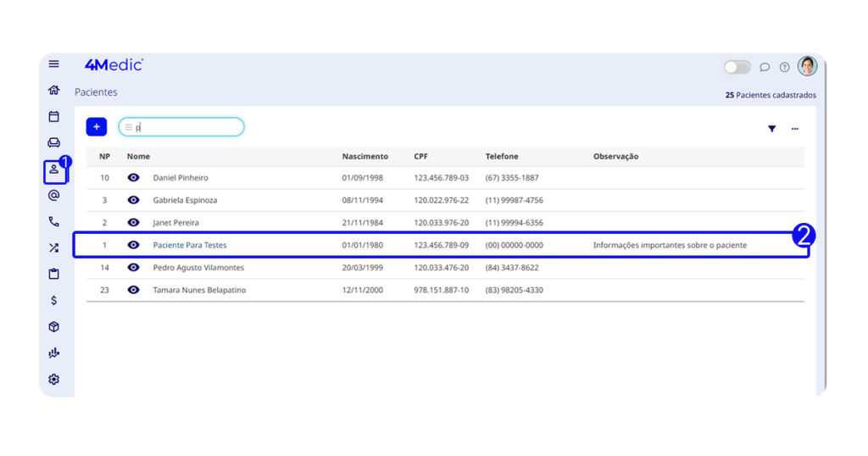Click the eye icon for Janet Pereira
Screen dimensions: 868x456
[x=133, y=223]
